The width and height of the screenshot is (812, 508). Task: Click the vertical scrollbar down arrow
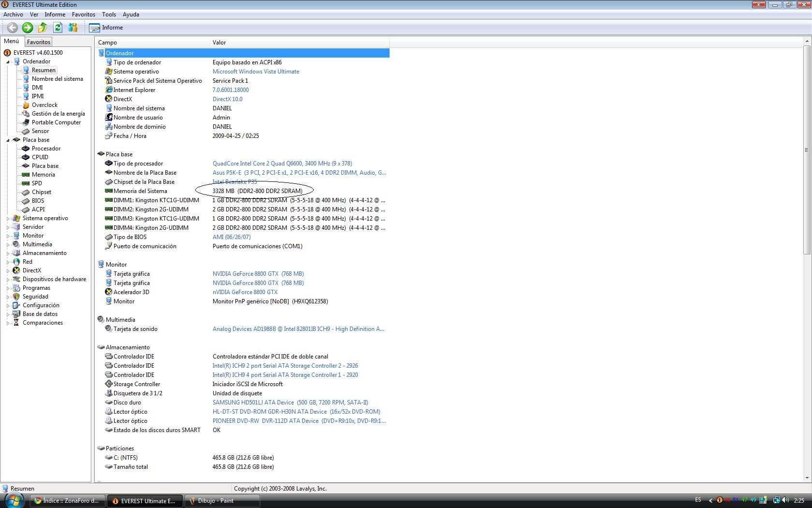coord(807,478)
